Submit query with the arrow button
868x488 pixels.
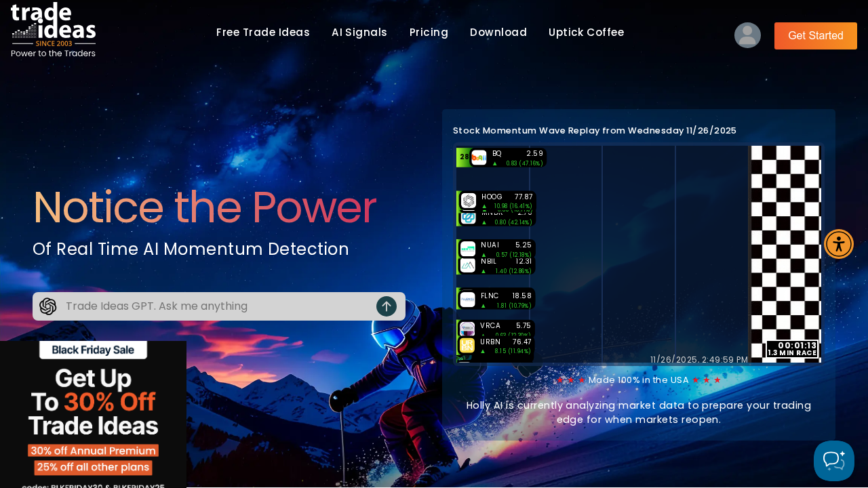tap(387, 306)
